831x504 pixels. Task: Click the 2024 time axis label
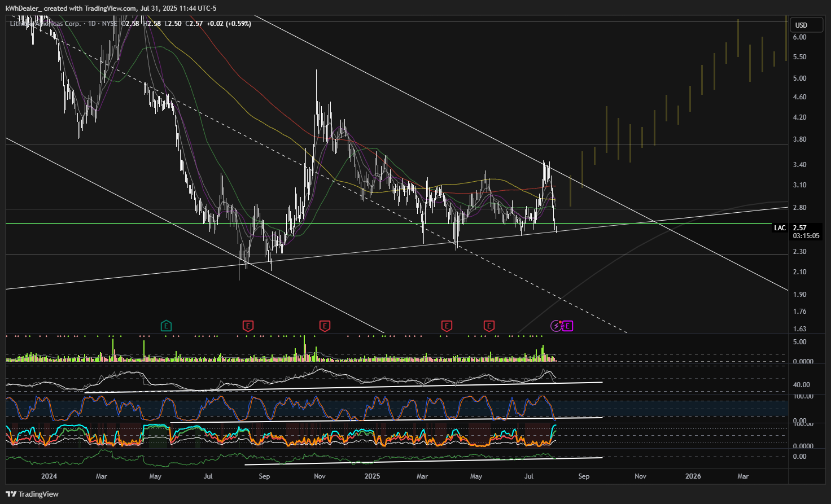click(49, 476)
